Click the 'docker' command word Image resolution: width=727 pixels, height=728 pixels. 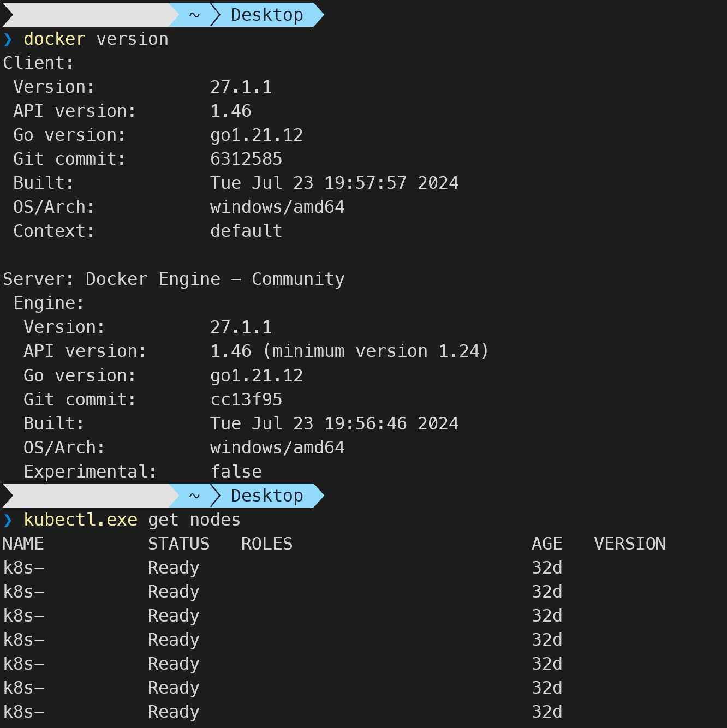(x=55, y=39)
